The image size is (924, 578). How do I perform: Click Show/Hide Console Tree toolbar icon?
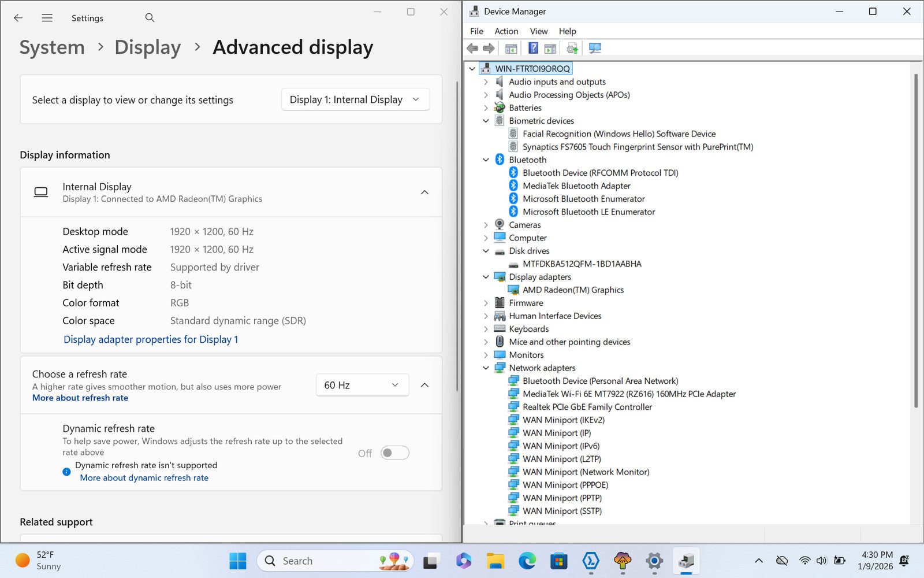coord(511,49)
